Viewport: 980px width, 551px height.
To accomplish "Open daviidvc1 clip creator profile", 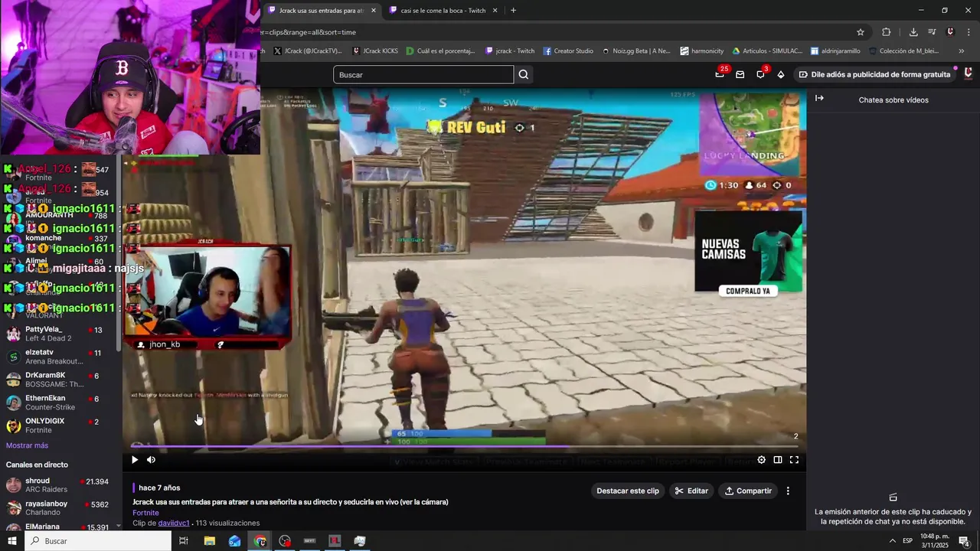I will click(174, 523).
